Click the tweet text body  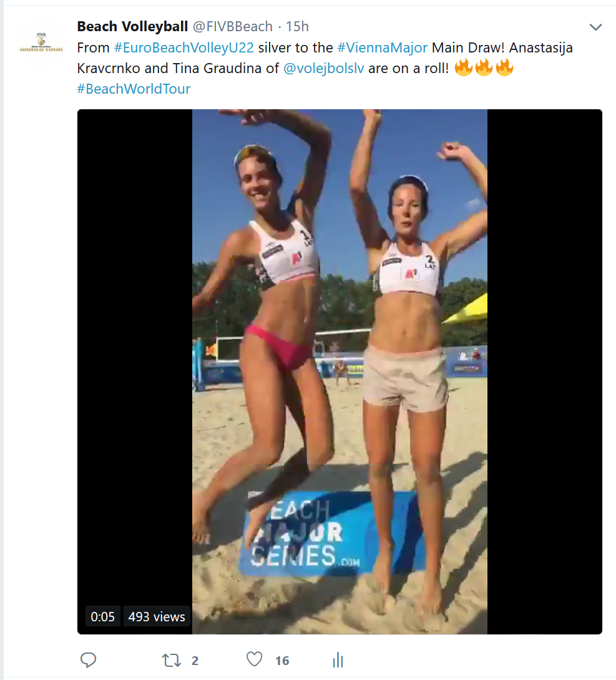pyautogui.click(x=325, y=68)
